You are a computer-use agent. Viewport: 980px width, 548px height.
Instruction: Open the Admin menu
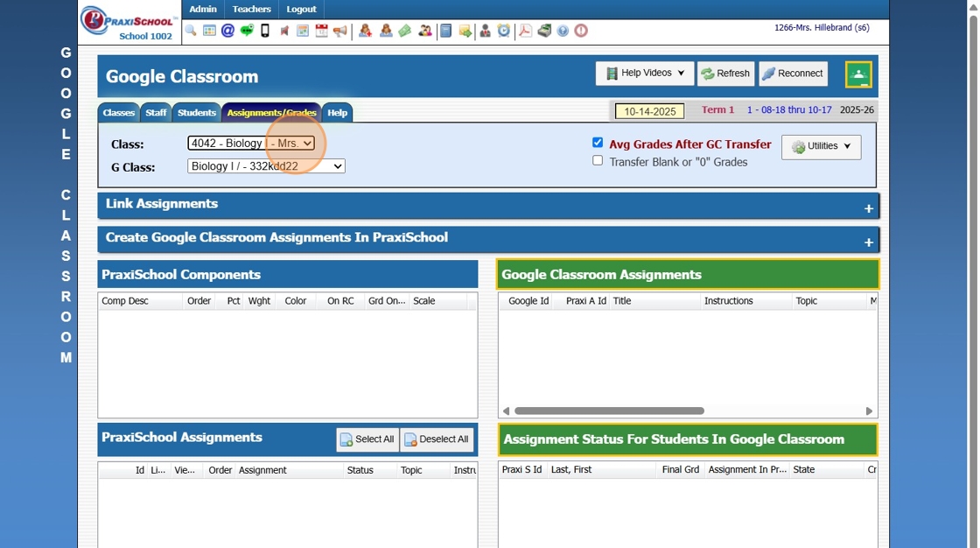coord(203,10)
